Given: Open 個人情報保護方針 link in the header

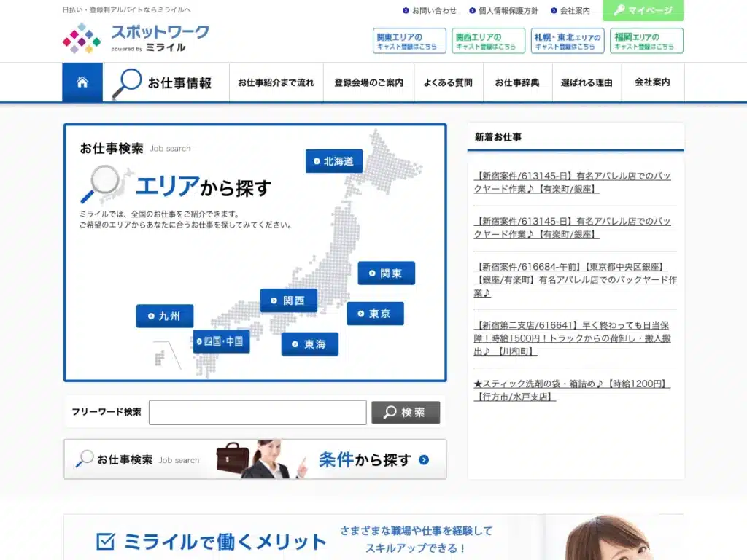Looking at the screenshot, I should 503,10.
